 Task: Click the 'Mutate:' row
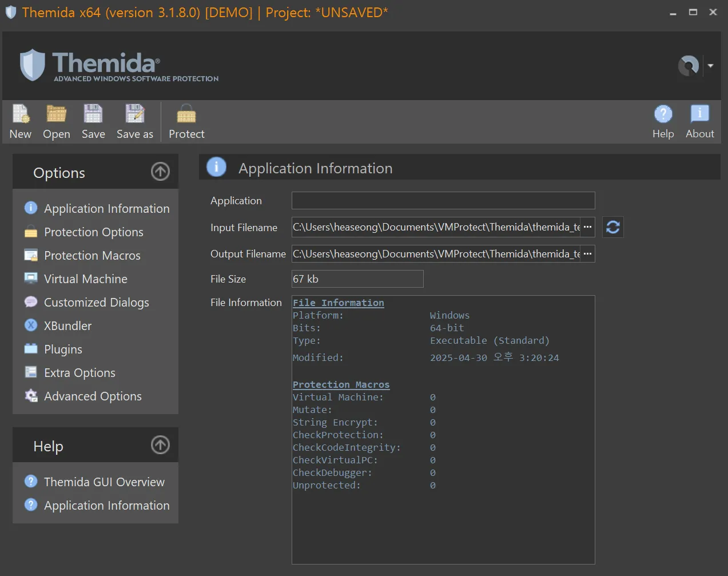(x=364, y=410)
